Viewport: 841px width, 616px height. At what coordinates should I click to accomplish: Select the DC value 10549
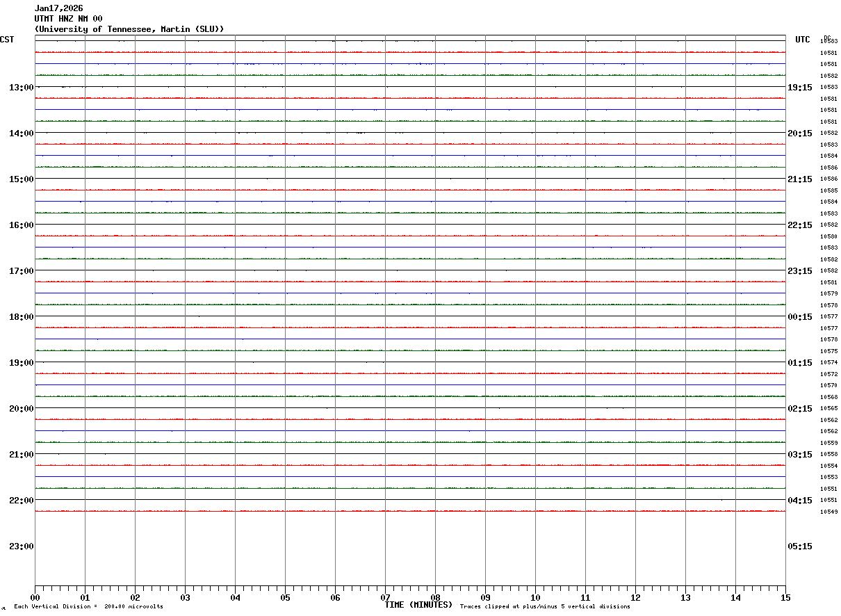828,512
